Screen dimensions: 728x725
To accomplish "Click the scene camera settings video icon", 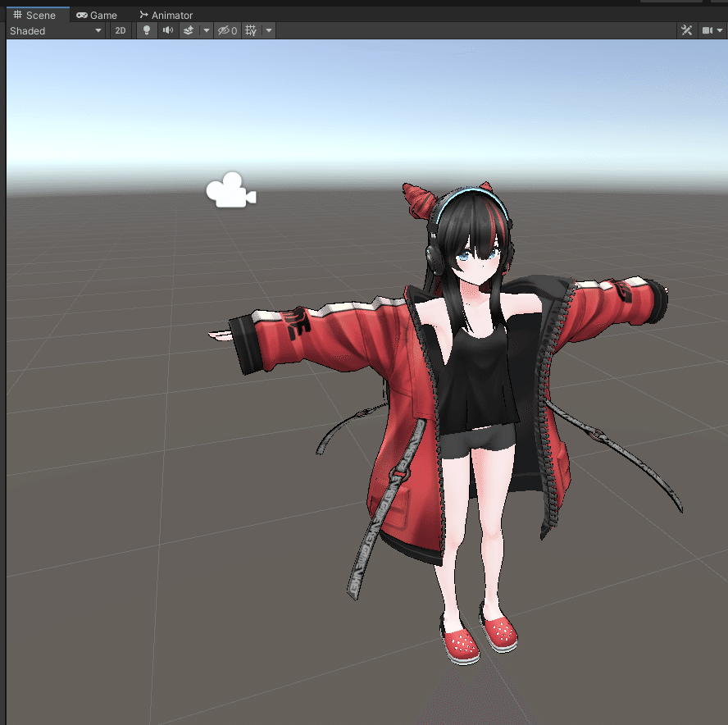I will [706, 30].
